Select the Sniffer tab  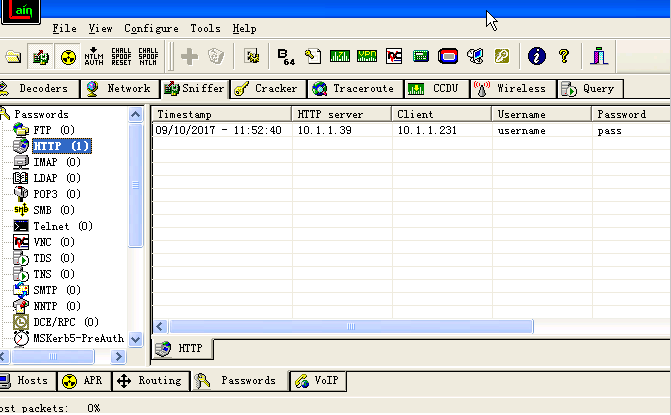pos(195,89)
